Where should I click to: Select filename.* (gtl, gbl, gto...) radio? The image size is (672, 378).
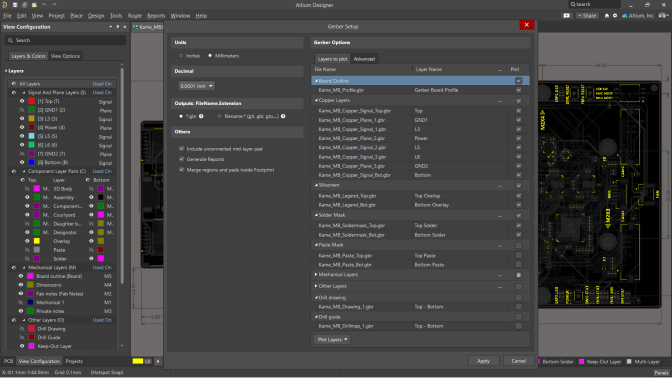coord(219,116)
